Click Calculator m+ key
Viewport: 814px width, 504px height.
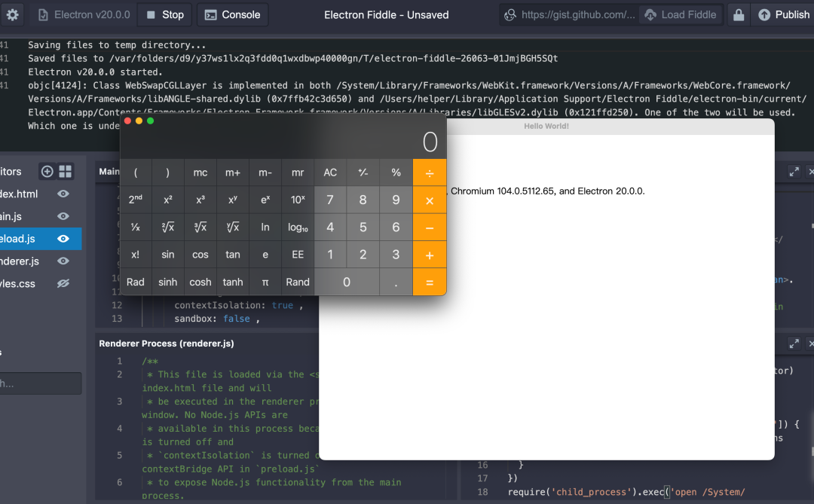click(x=233, y=173)
